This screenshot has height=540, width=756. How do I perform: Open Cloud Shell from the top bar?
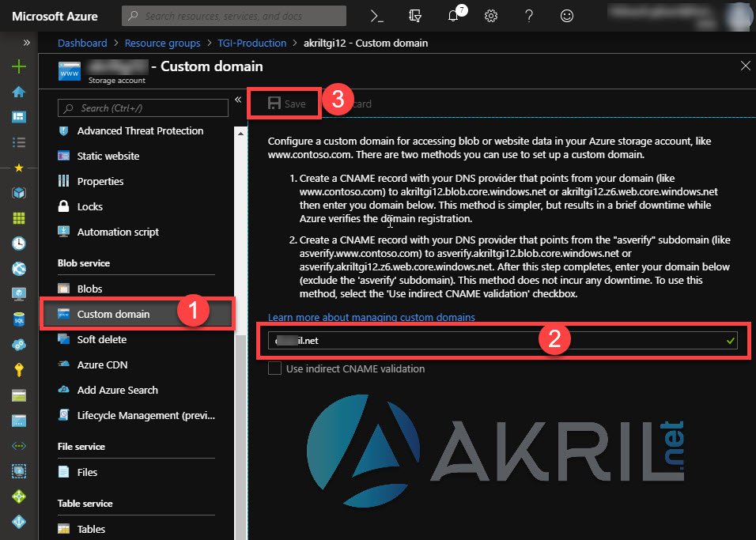click(x=376, y=16)
